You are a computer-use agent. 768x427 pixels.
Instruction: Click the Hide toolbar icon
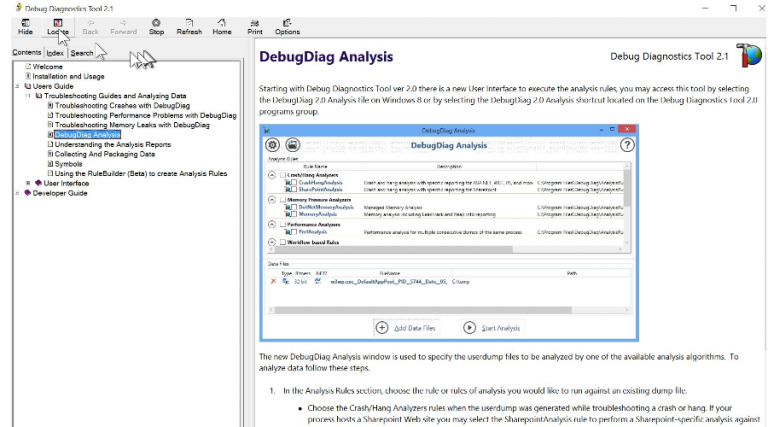pos(25,25)
